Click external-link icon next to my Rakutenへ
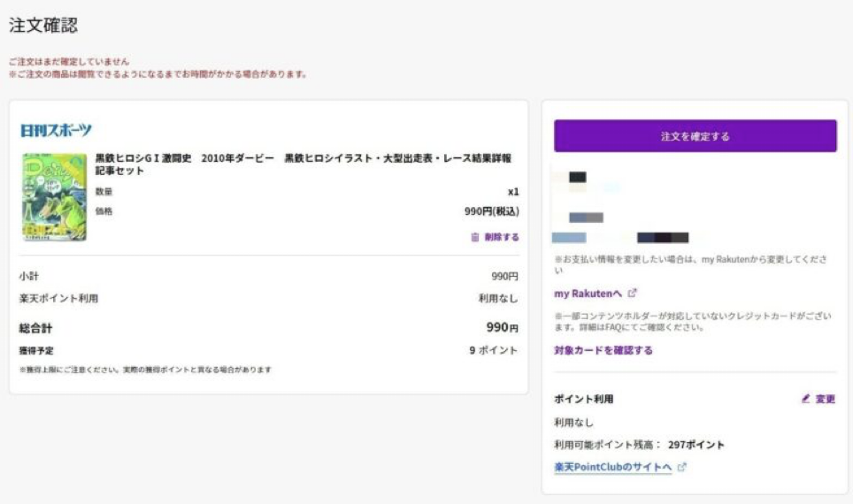Viewport: 853px width, 504px height. tap(632, 293)
